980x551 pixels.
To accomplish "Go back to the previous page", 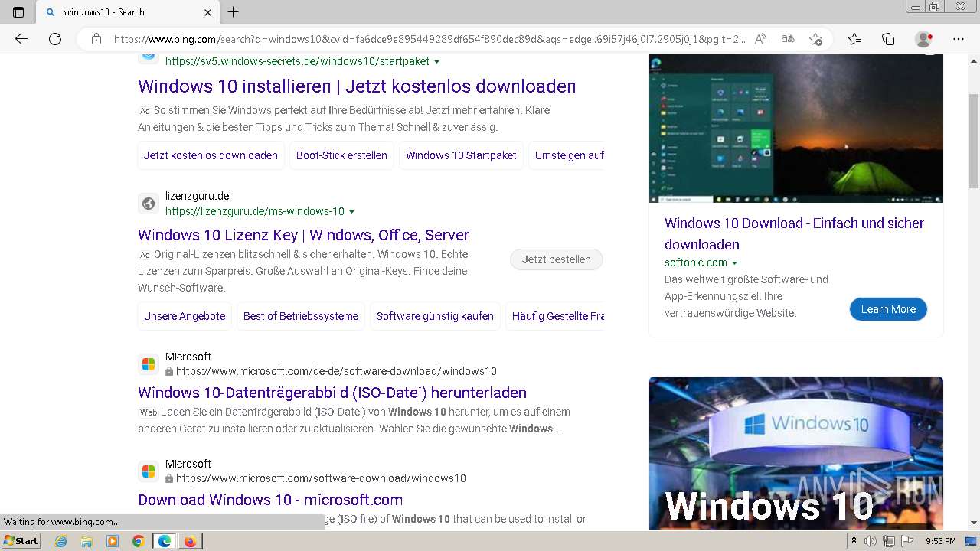I will pyautogui.click(x=21, y=39).
